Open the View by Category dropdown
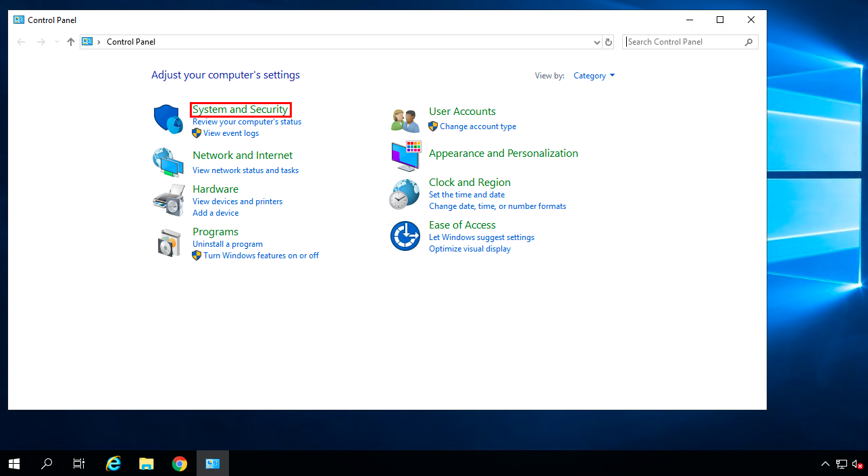The width and height of the screenshot is (868, 476). (x=594, y=76)
